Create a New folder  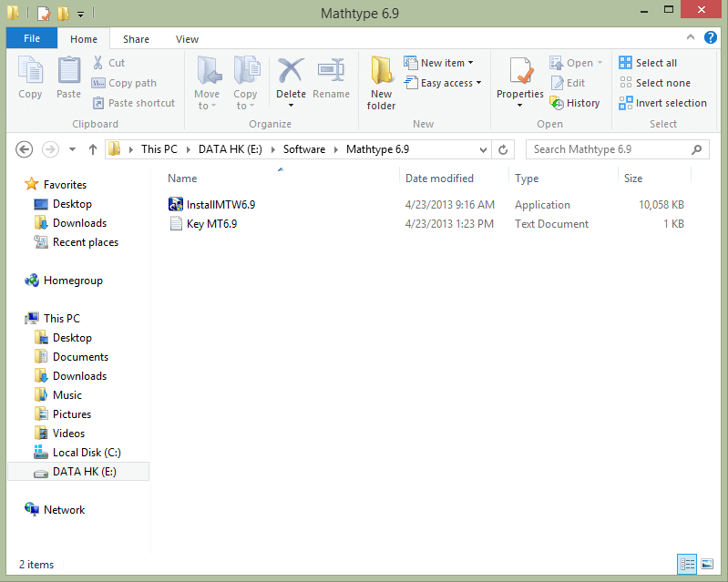pos(381,83)
